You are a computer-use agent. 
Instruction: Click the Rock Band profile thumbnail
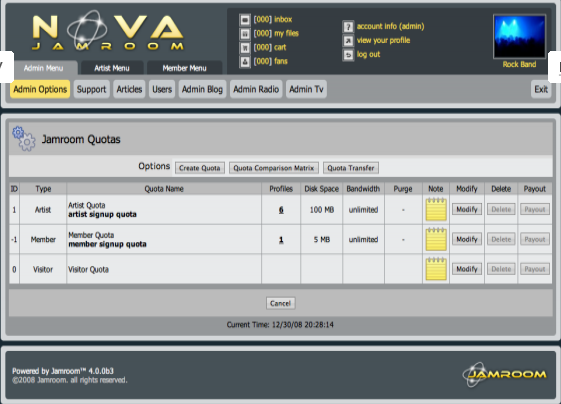(519, 36)
